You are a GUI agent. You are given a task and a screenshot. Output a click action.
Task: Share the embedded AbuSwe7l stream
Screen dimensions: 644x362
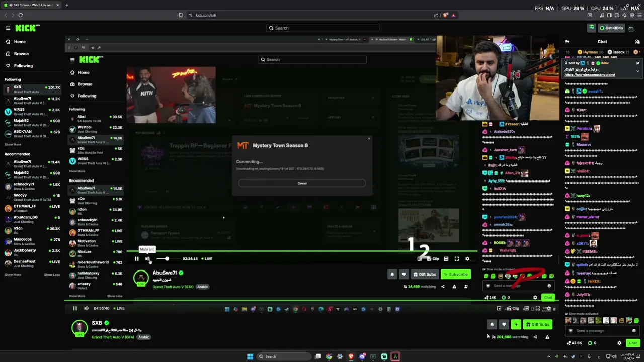(x=443, y=287)
